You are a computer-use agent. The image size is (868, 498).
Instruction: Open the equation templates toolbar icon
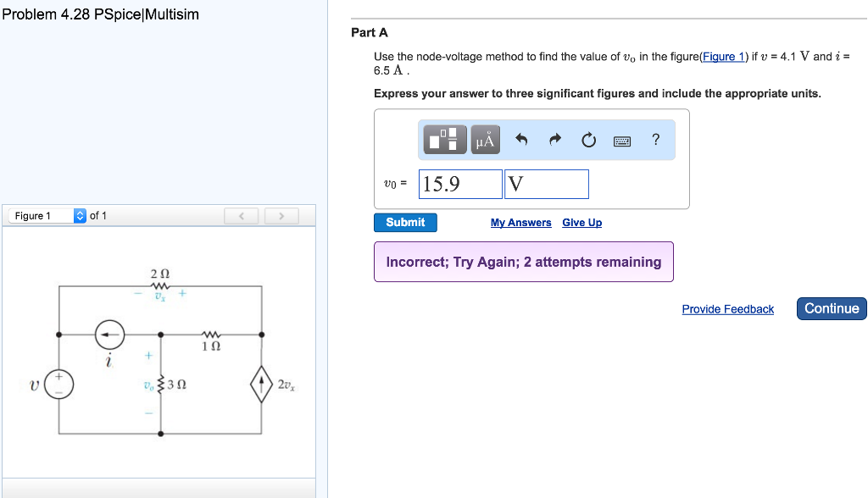tap(442, 140)
